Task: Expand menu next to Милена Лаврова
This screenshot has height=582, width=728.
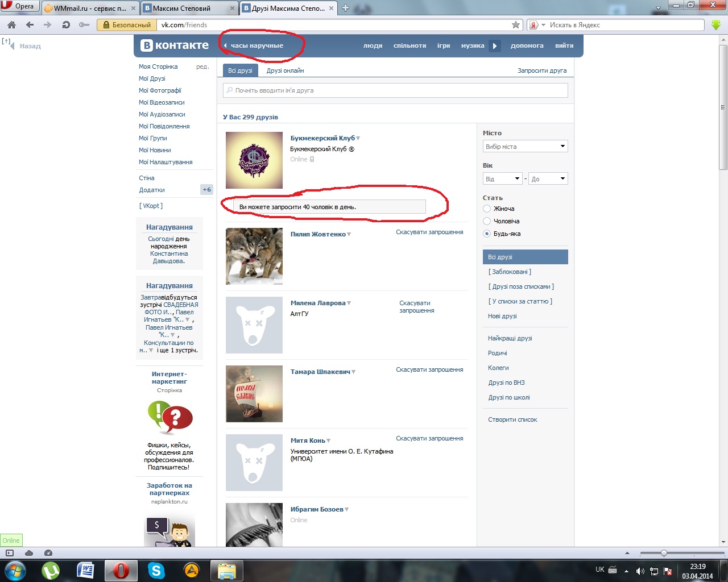Action: (349, 304)
